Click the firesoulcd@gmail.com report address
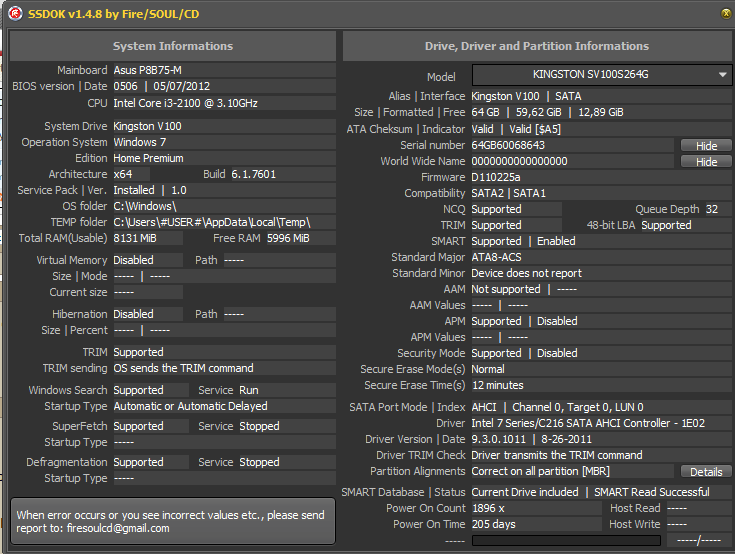 coord(118,528)
